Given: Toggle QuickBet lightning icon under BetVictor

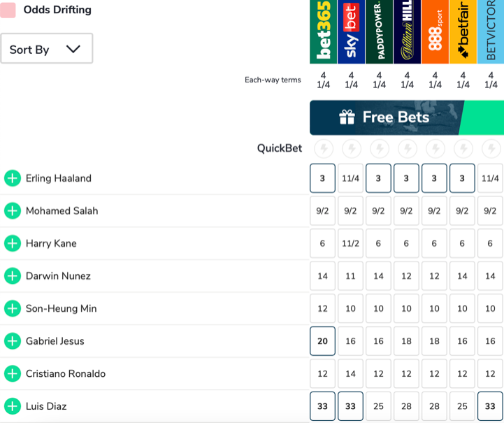Looking at the screenshot, I should pyautogui.click(x=491, y=148).
